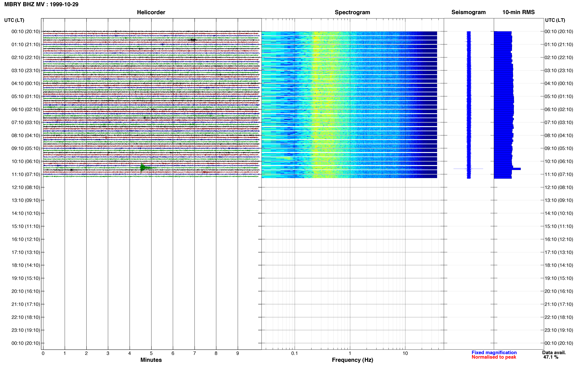This screenshot has width=588, height=368.
Task: Click the left '06:10 (02:10)' time label
Action: click(26, 109)
